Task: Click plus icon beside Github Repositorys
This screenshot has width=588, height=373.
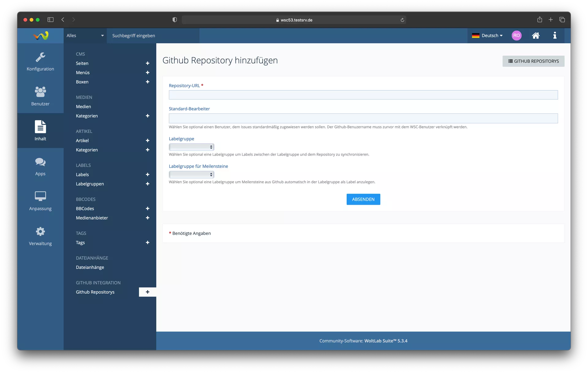Action: [x=147, y=292]
